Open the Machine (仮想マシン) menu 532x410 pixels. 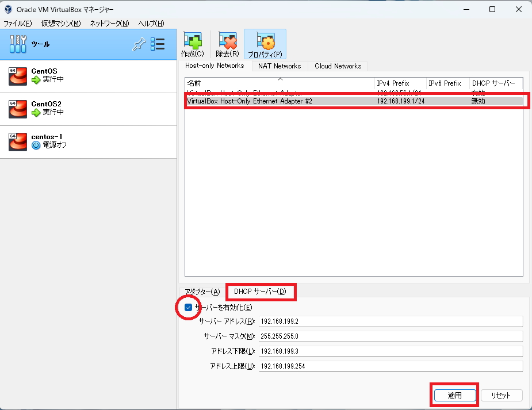[x=61, y=23]
